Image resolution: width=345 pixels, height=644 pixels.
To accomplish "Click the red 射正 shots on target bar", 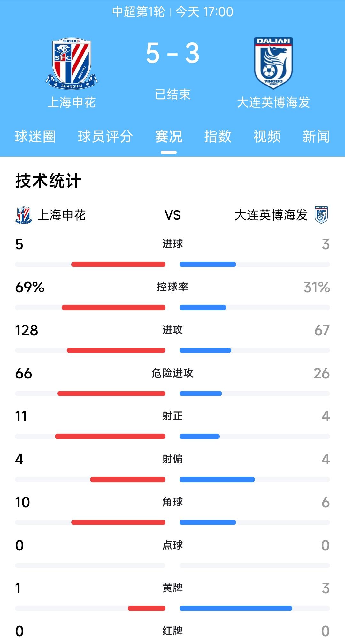I will click(x=110, y=436).
